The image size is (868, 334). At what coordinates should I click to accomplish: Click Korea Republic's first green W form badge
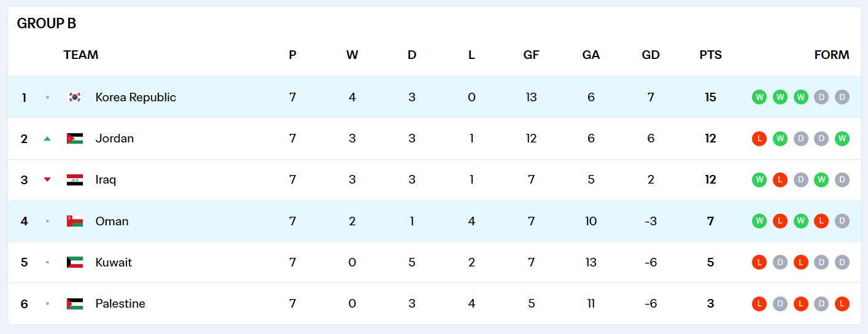(x=759, y=97)
